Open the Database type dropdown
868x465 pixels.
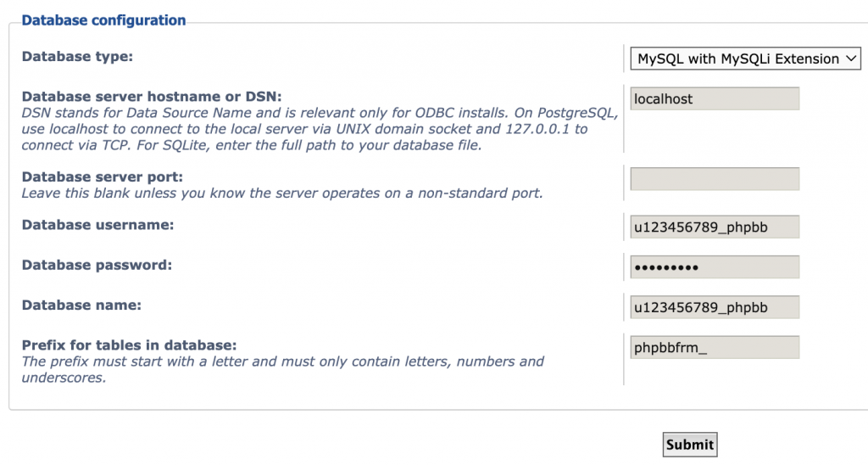(745, 59)
